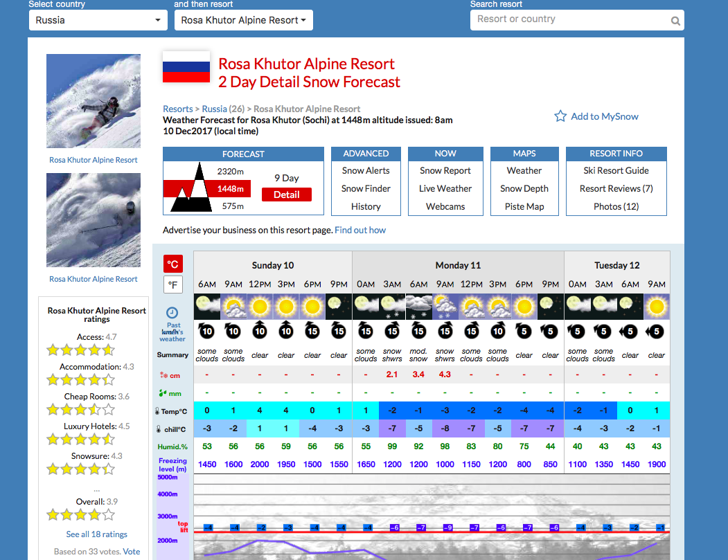This screenshot has width=728, height=560.
Task: Click Monday 6AM moderate snow icon
Action: (x=419, y=306)
